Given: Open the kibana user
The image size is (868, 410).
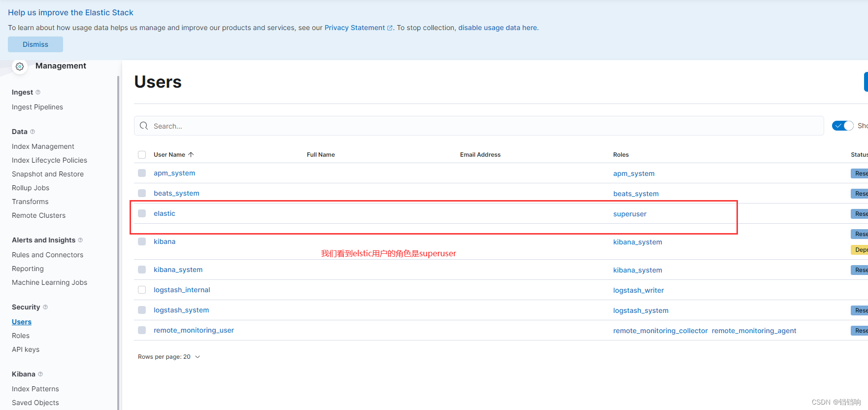Looking at the screenshot, I should click(x=165, y=241).
